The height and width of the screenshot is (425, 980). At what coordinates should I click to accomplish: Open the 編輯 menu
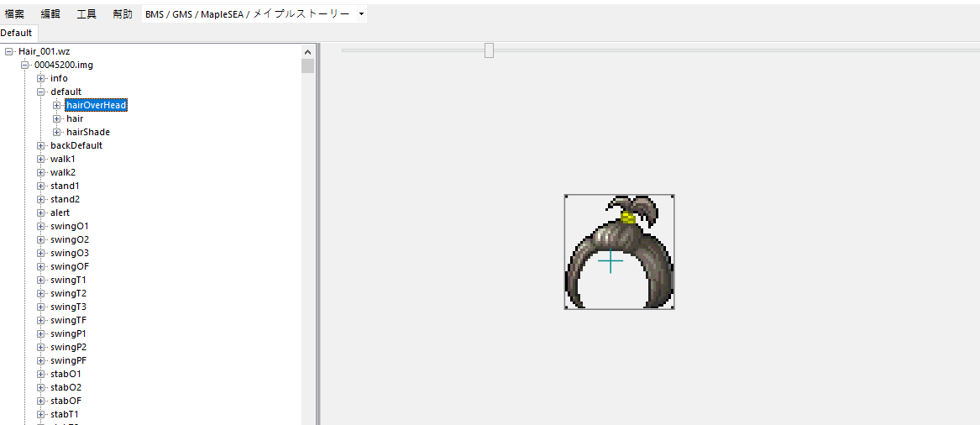50,13
